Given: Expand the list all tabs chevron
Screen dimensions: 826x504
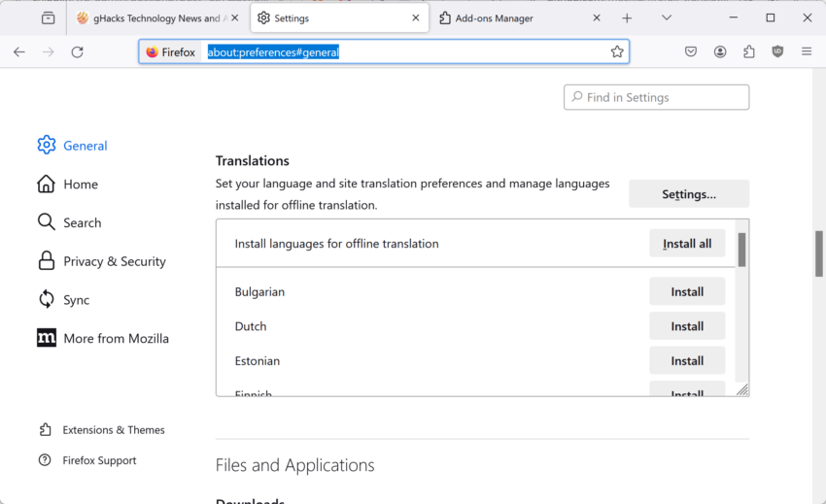Looking at the screenshot, I should pos(667,17).
